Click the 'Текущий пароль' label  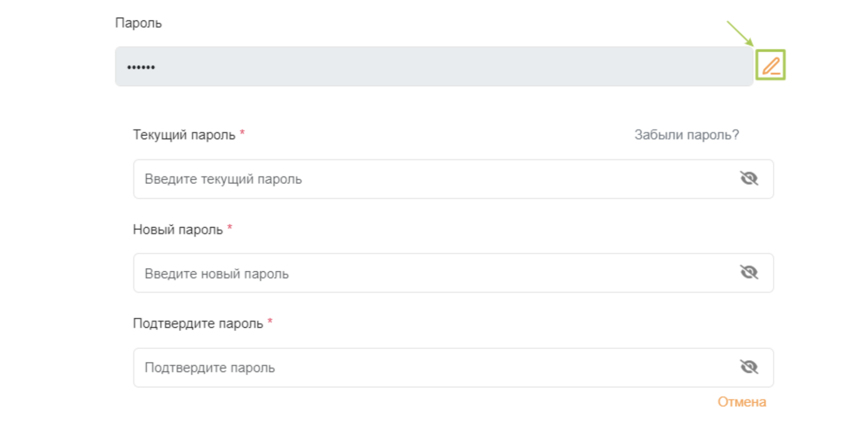coord(184,135)
